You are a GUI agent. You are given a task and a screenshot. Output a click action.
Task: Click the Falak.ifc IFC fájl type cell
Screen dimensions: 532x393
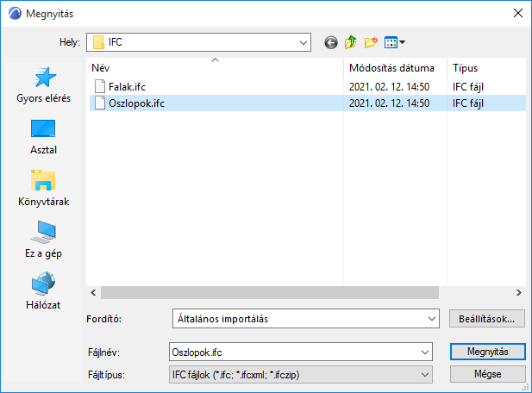point(468,87)
